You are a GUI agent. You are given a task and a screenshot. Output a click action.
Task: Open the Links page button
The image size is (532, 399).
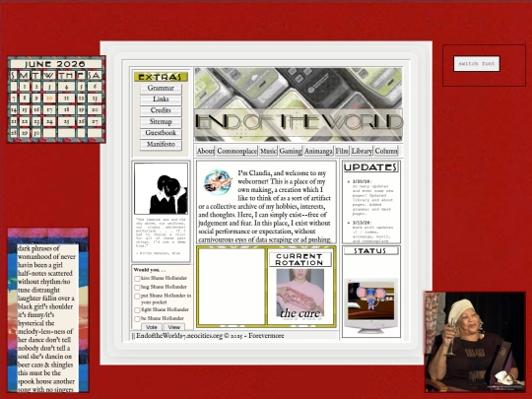161,100
